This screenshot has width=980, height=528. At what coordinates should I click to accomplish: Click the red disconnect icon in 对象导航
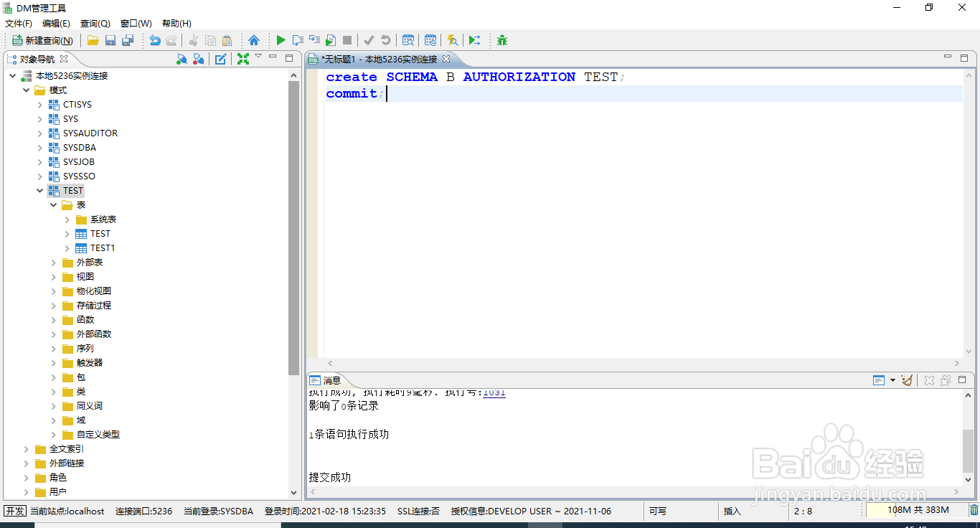coord(199,59)
